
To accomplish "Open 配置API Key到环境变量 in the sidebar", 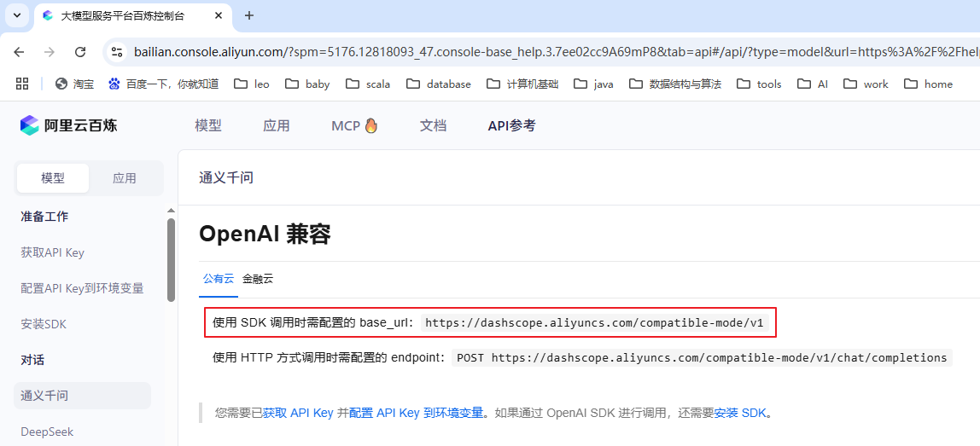I will click(83, 288).
